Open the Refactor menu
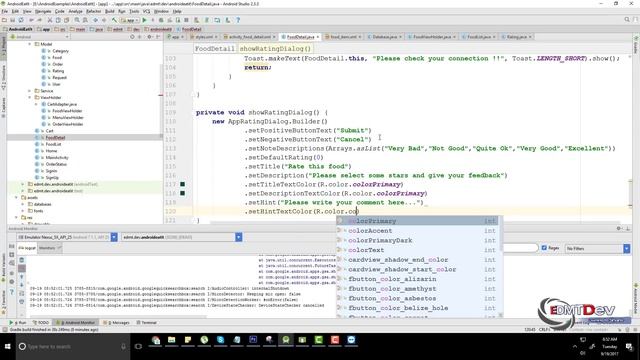This screenshot has height=360, width=640. [93, 11]
